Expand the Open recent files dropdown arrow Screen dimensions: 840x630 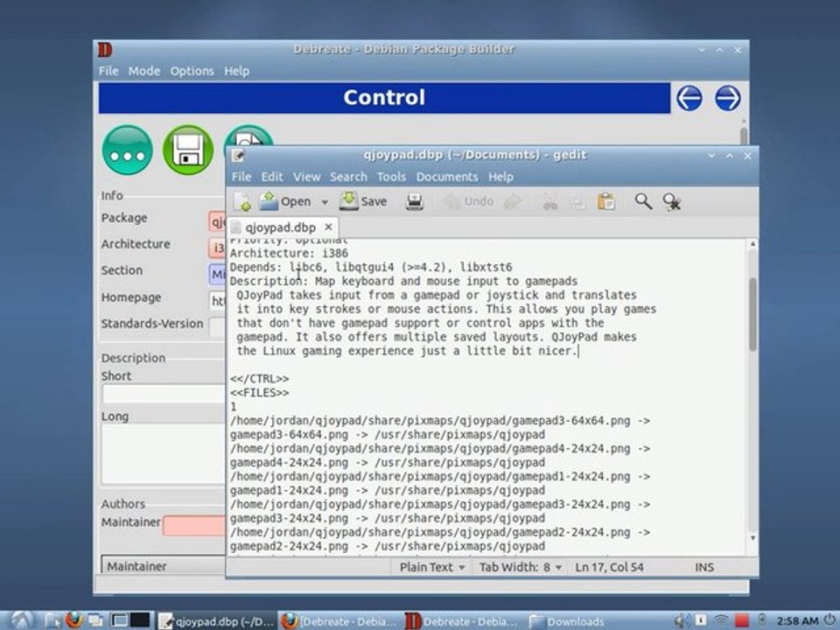(x=324, y=202)
